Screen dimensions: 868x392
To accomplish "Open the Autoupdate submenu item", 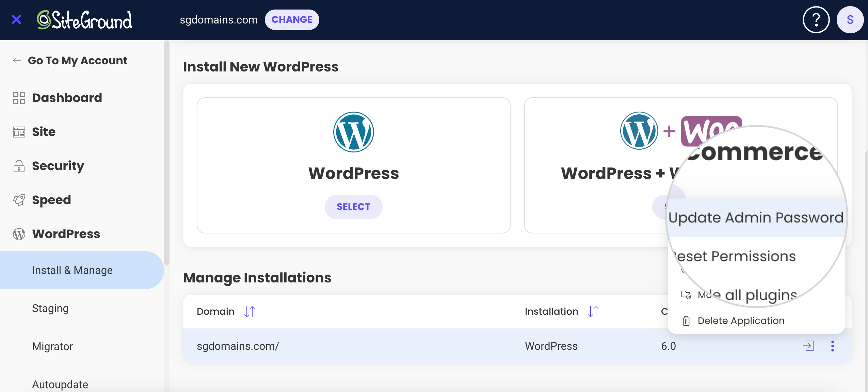I will tap(60, 385).
